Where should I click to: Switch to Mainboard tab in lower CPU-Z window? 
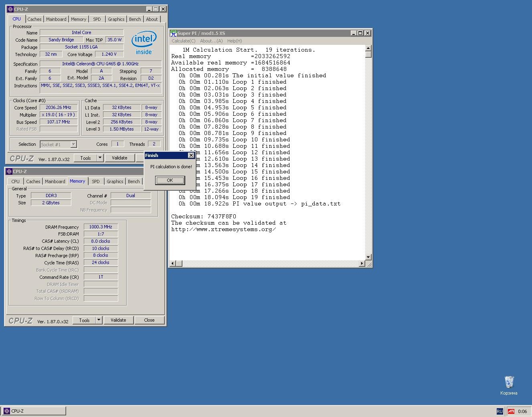[55, 181]
